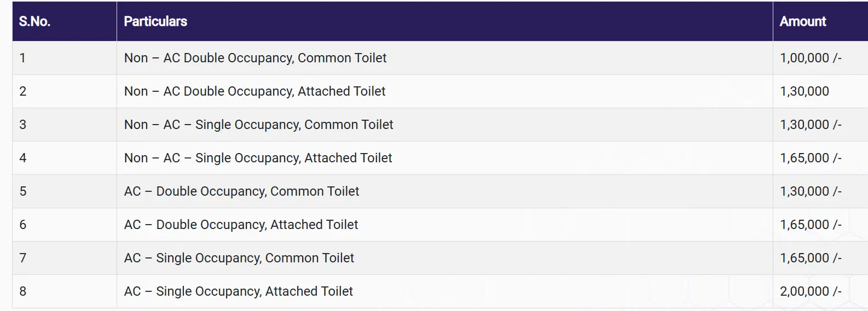Click Non – AC – Single Occupancy, Attached Toilet
The height and width of the screenshot is (311, 868).
pyautogui.click(x=258, y=158)
